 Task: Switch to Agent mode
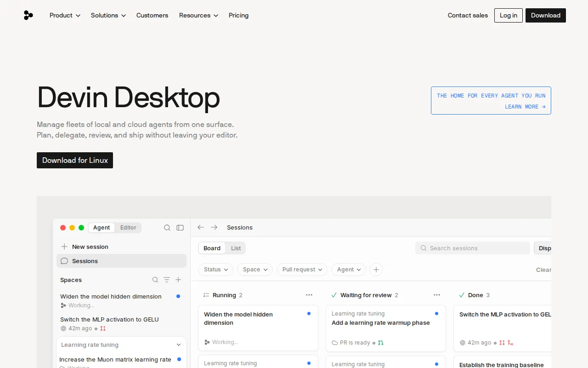(102, 228)
